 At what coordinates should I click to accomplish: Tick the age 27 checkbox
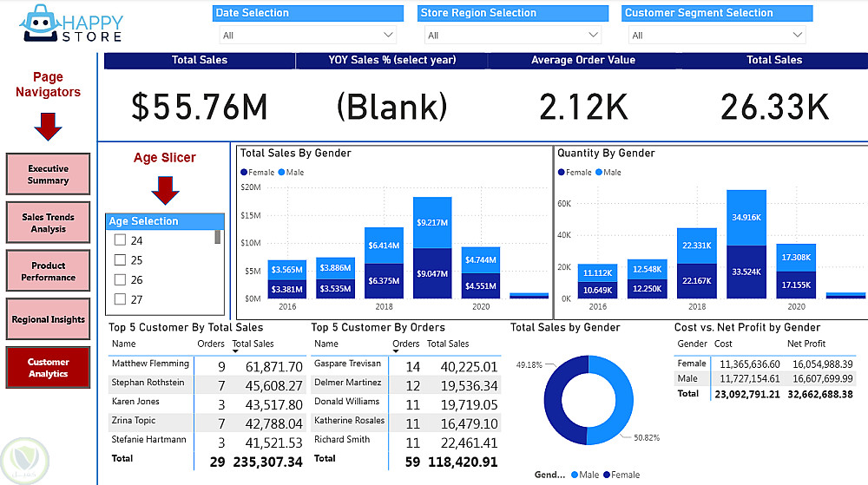click(x=120, y=299)
